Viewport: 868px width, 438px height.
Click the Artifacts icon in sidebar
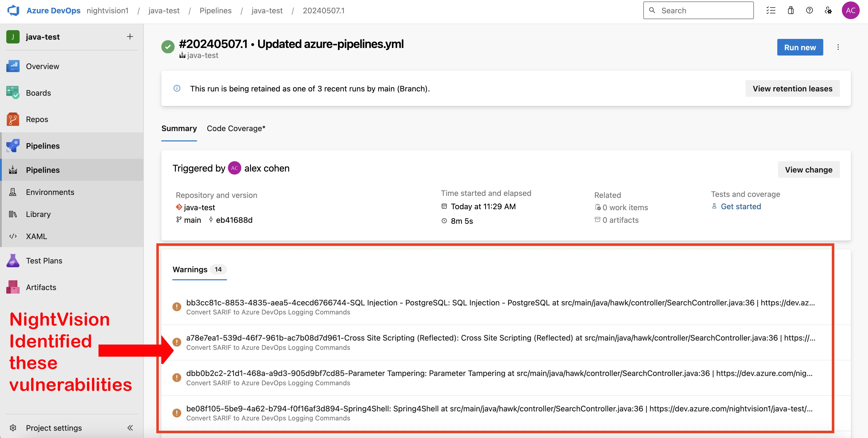[13, 287]
